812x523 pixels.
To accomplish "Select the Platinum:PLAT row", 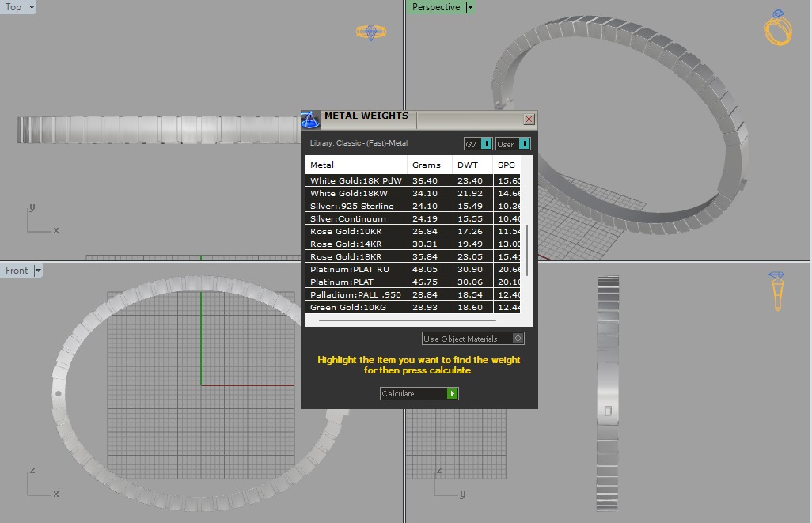I will tap(413, 282).
